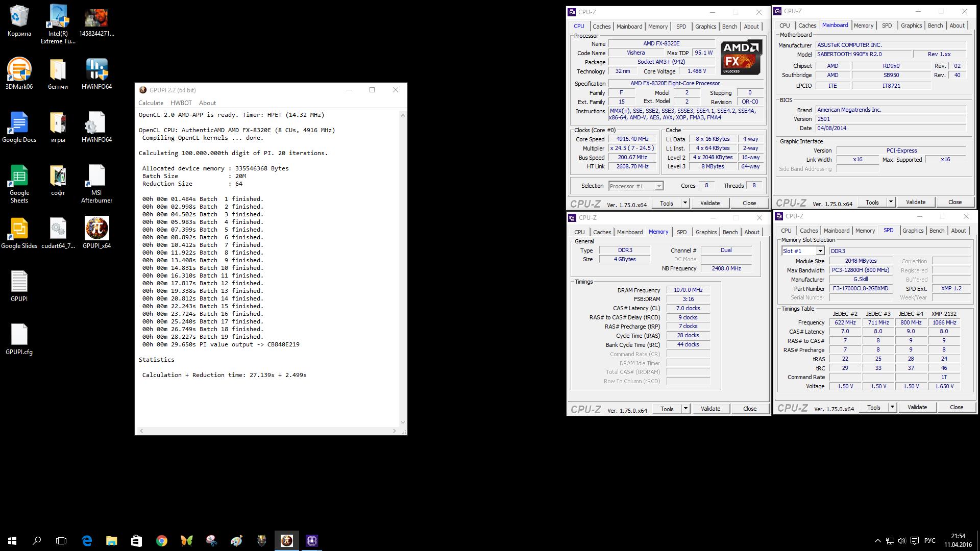Expand the Tools dropdown arrow in the CPU window

pyautogui.click(x=685, y=203)
